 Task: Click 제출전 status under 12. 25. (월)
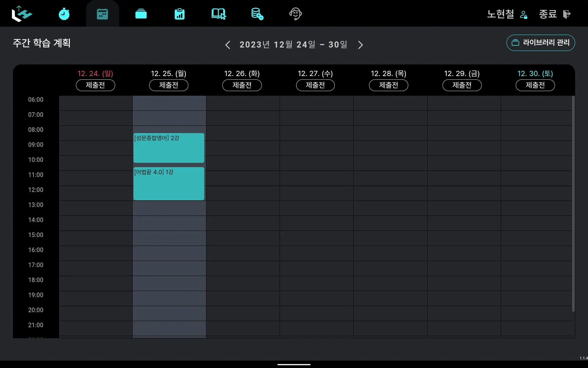pos(168,85)
